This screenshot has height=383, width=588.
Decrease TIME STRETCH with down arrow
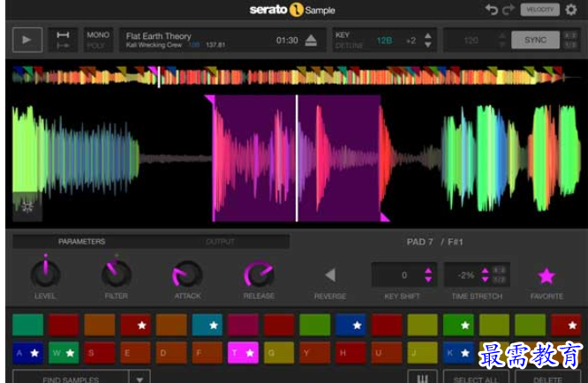pyautogui.click(x=485, y=280)
